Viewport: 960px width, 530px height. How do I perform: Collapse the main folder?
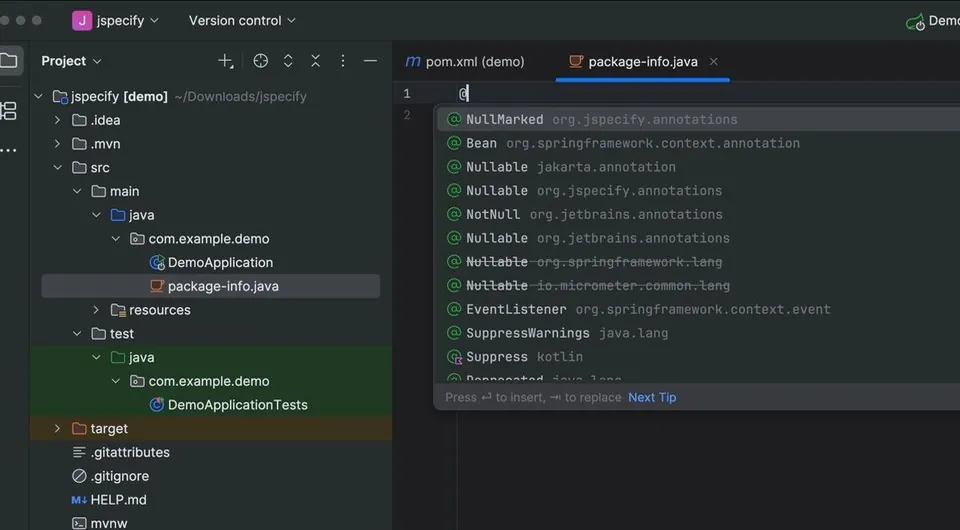77,192
